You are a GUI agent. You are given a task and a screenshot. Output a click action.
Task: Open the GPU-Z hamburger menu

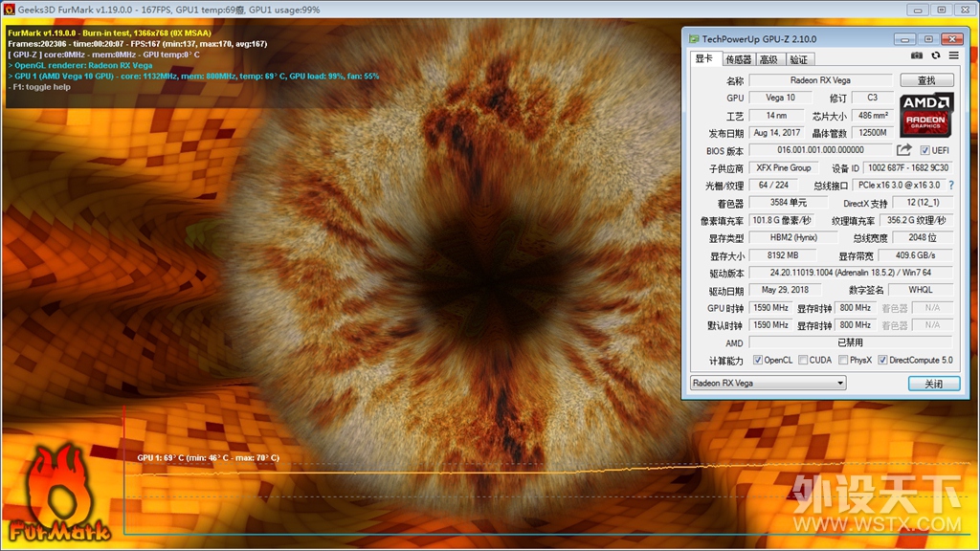tap(954, 55)
